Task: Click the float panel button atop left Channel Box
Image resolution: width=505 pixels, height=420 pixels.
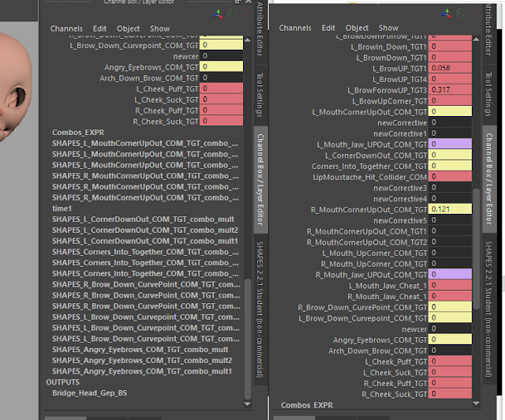Action: (x=238, y=2)
